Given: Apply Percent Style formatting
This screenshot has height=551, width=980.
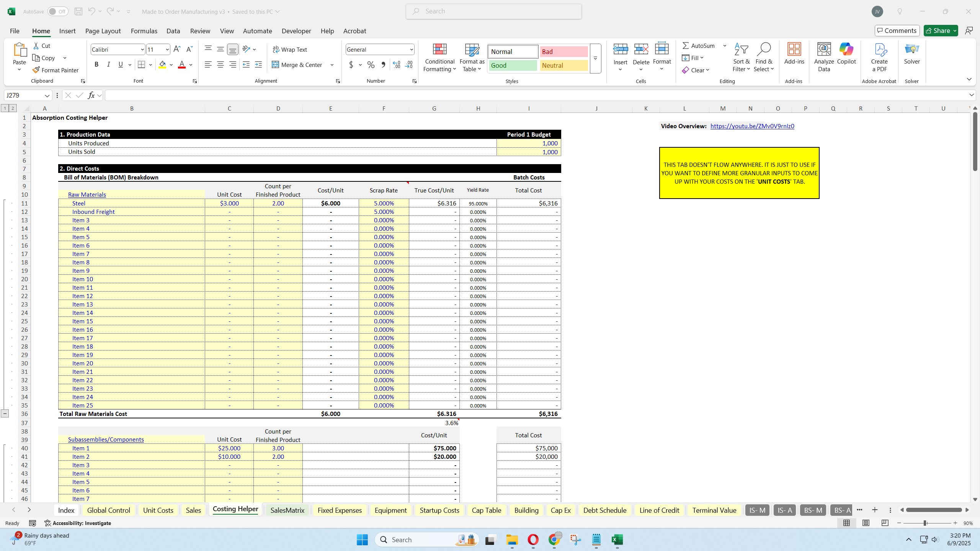Looking at the screenshot, I should pyautogui.click(x=370, y=65).
